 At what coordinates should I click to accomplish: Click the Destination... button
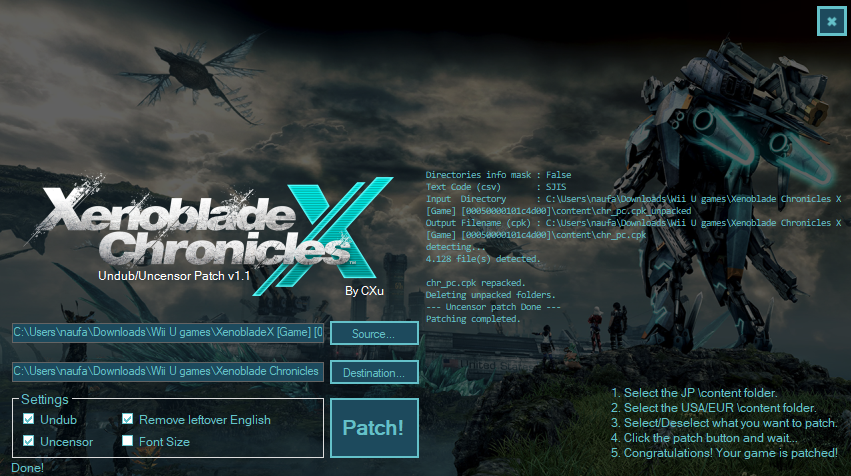click(x=374, y=372)
